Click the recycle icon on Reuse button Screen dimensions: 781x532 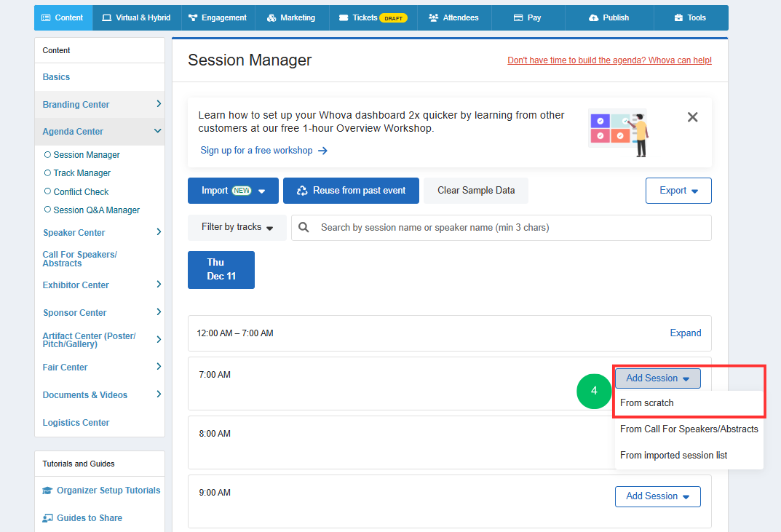[x=302, y=191]
